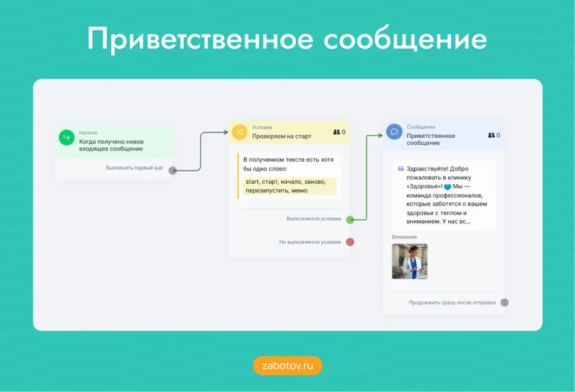Viewport: 575px width, 392px height.
Task: Click the yellow shuffle condition icon
Action: click(x=240, y=132)
